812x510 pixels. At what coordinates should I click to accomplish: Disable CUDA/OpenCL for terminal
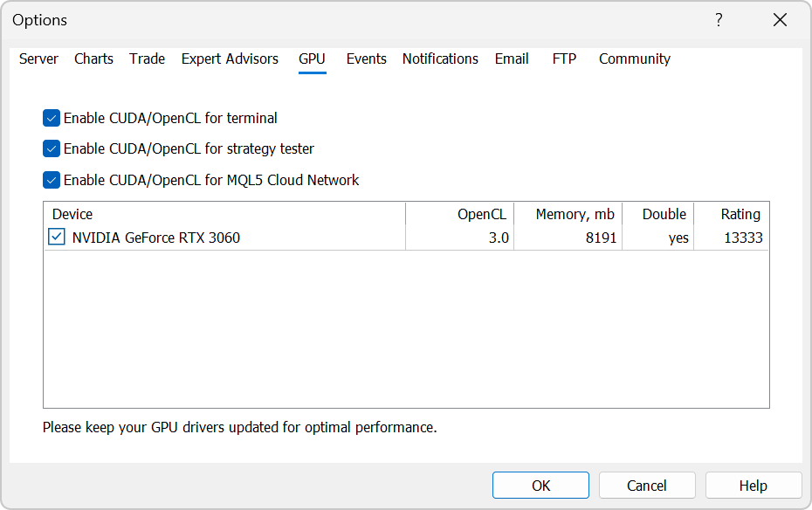click(x=51, y=118)
